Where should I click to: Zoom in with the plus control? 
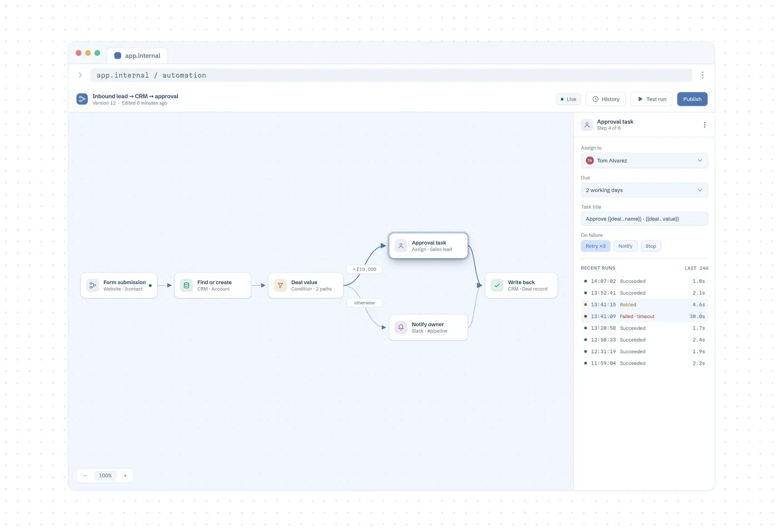coord(125,476)
